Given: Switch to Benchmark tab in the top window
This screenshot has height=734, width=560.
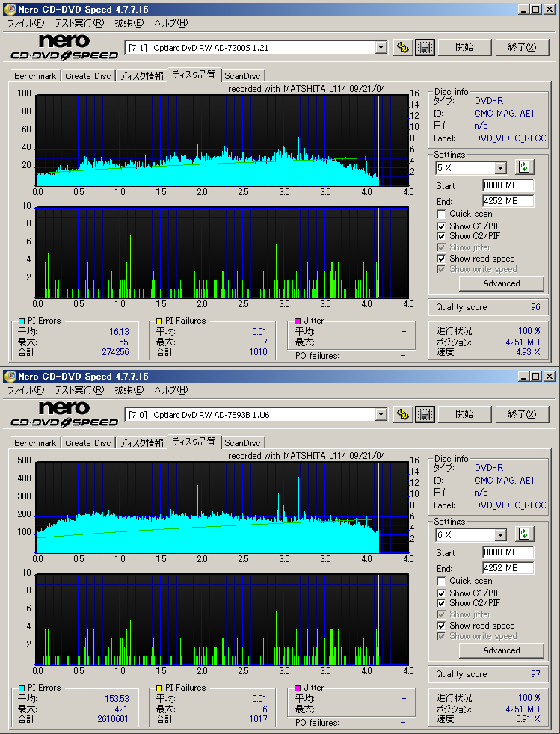Looking at the screenshot, I should coord(35,75).
